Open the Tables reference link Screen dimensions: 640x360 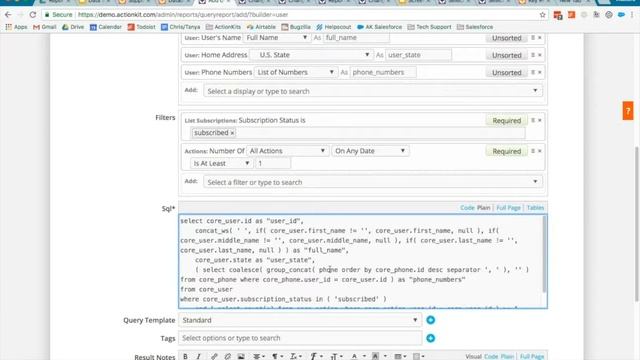(535, 208)
